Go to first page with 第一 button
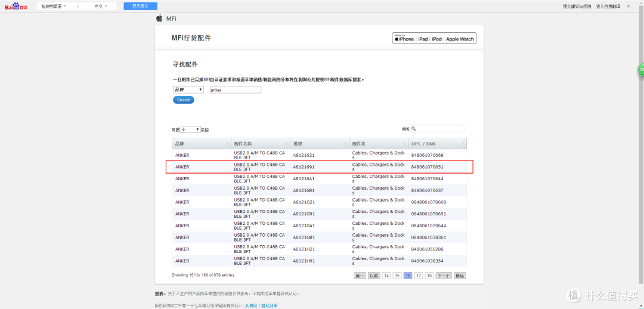Image resolution: width=644 pixels, height=309 pixels. 360,276
